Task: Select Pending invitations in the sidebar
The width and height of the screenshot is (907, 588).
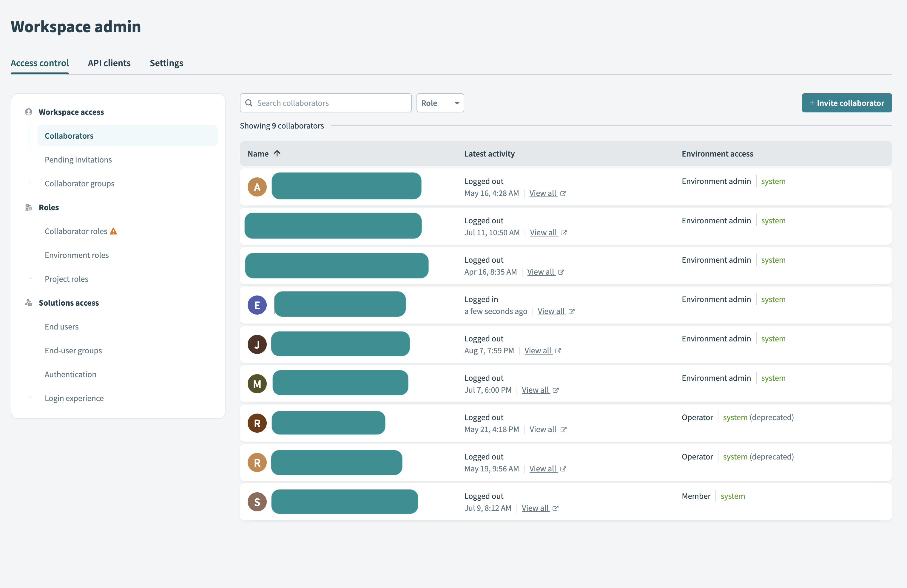Action: point(78,160)
